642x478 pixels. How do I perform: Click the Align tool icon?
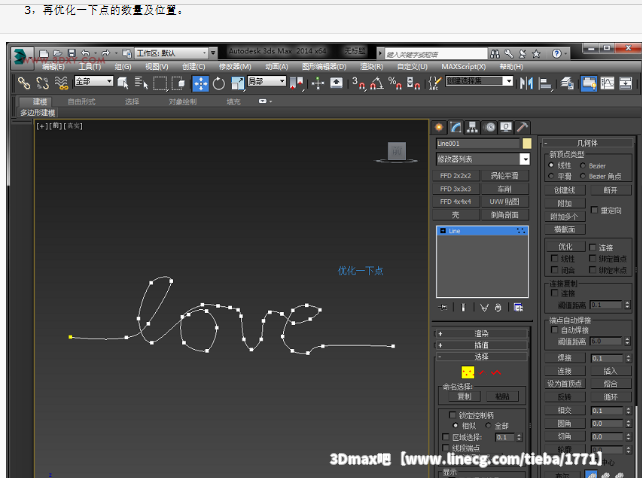(545, 83)
